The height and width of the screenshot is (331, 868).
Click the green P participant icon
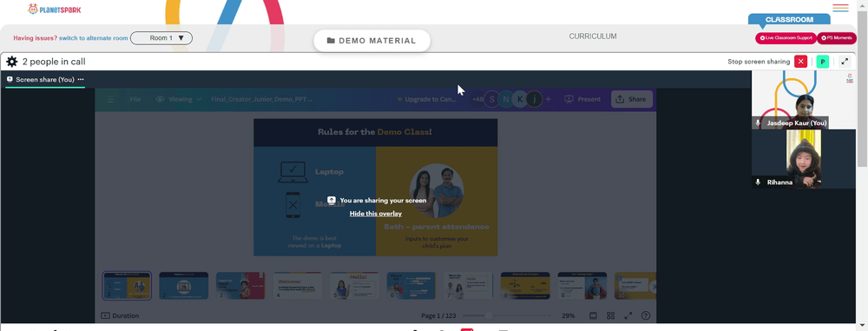pyautogui.click(x=823, y=62)
